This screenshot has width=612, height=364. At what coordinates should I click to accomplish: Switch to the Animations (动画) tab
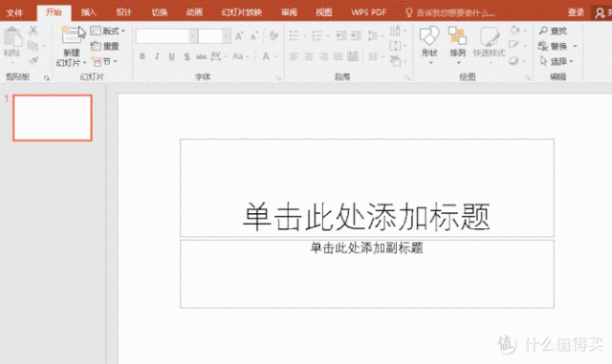pos(194,12)
